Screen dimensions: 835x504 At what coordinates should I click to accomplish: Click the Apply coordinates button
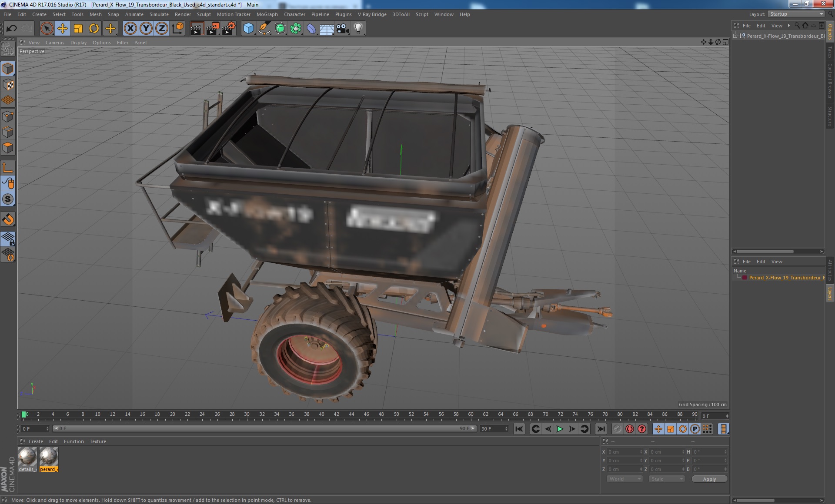pos(709,479)
